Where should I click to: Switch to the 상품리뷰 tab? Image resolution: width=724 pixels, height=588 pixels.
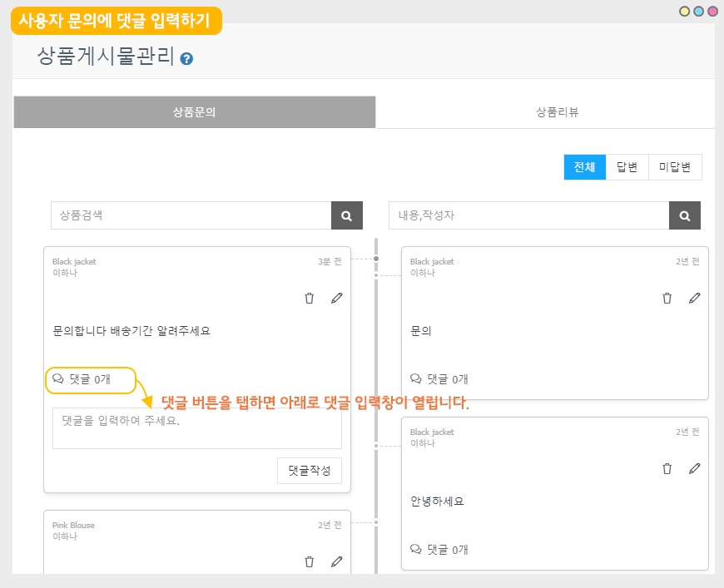pos(557,112)
